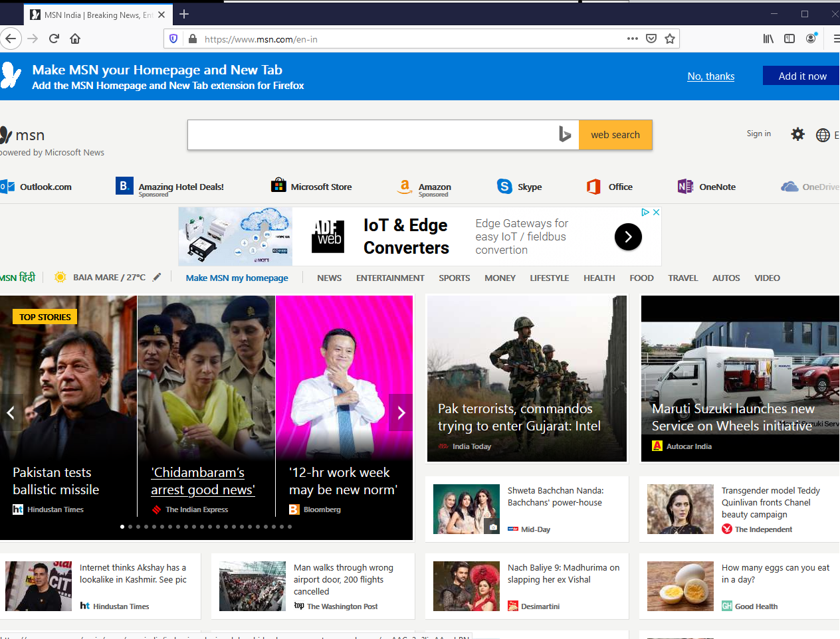Screen dimensions: 840x639
Task: Open Outlook.com shortcut
Action: [36, 187]
